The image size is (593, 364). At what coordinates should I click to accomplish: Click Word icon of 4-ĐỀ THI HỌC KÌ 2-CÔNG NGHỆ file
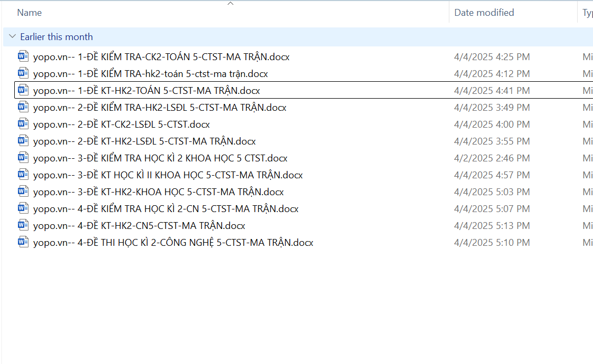[x=23, y=242]
